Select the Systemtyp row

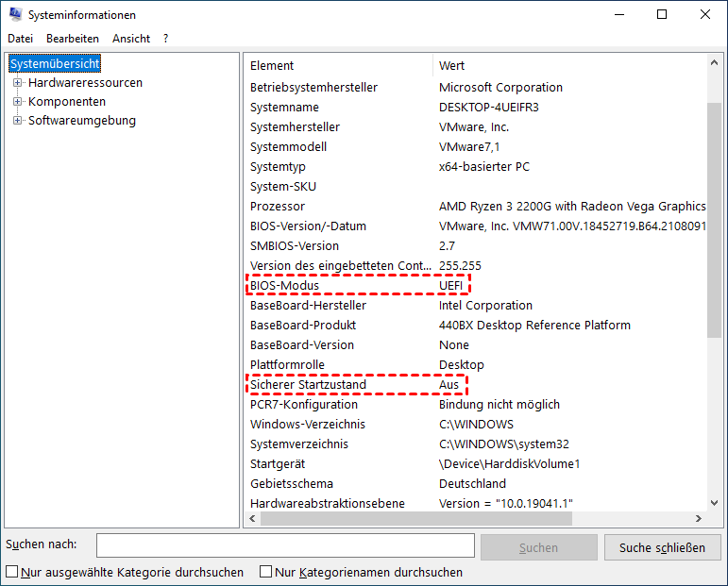(x=476, y=167)
